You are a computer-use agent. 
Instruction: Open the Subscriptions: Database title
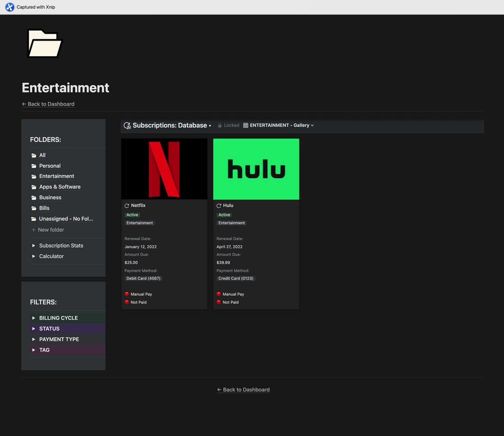tap(170, 125)
